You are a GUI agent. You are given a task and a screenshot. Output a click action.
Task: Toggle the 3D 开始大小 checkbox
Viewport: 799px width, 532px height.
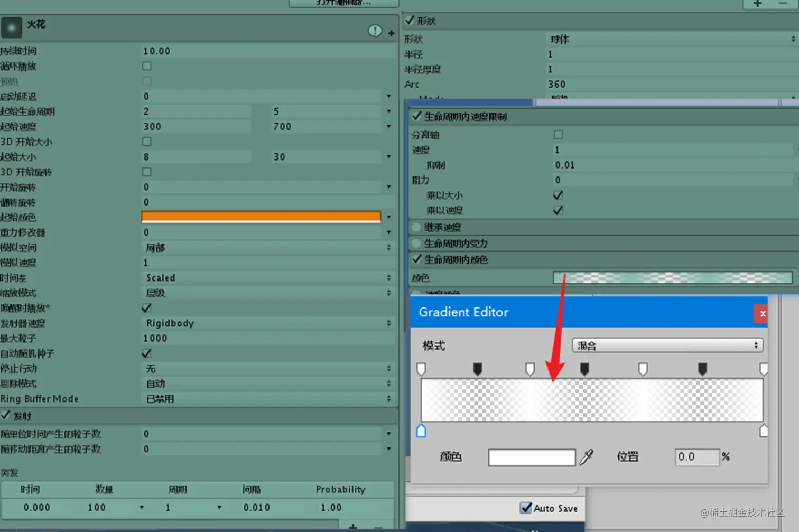click(x=147, y=142)
